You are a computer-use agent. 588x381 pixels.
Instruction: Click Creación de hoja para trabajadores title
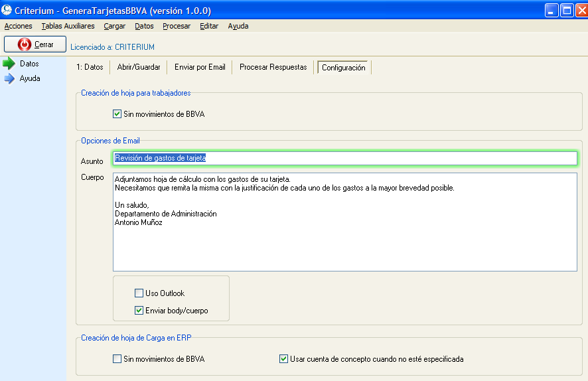pos(136,93)
